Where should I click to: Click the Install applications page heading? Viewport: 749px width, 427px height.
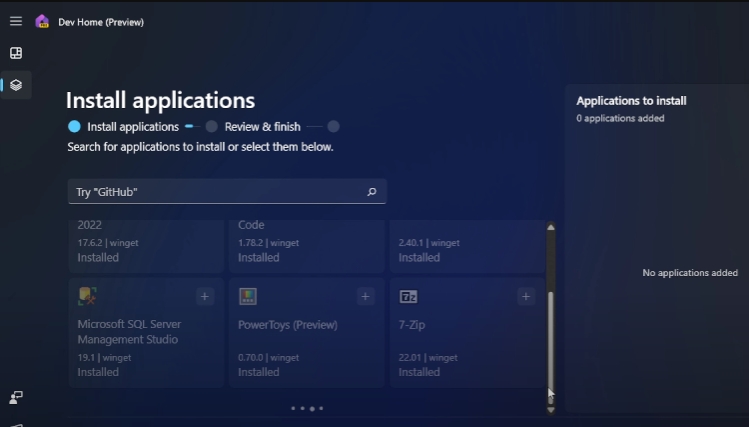tap(160, 100)
